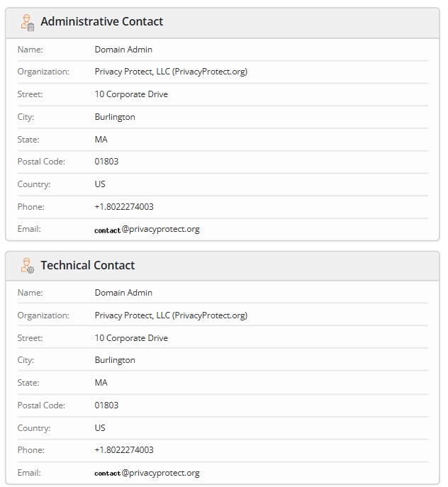Click administrative postal code 01803
Screen dimensions: 448x487
106,162
